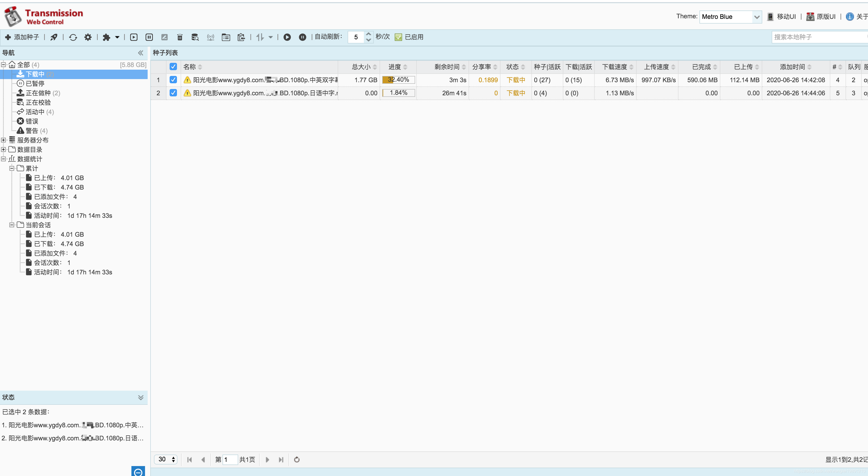Collapse the 数据统计 tree node
Viewport: 868px width, 476px height.
[3, 159]
